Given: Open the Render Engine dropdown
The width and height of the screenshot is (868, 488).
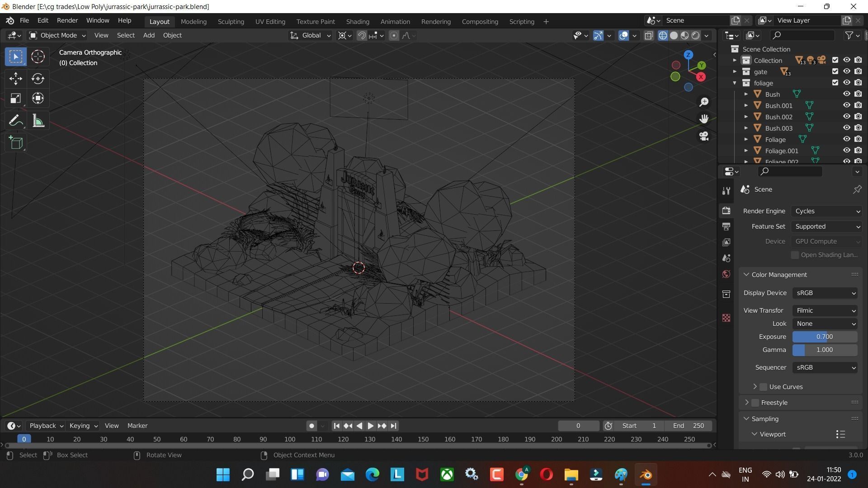Looking at the screenshot, I should 827,211.
